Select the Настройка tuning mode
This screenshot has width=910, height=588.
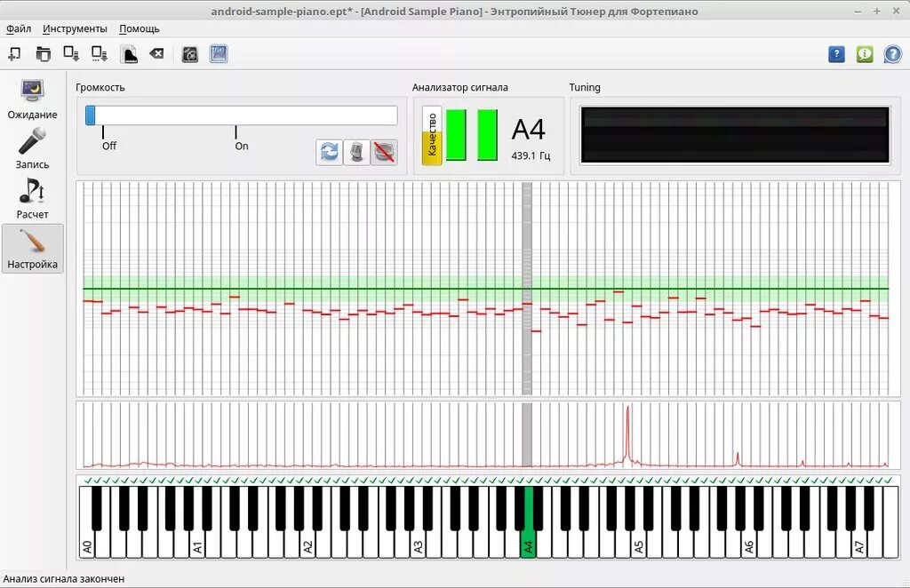tap(33, 249)
